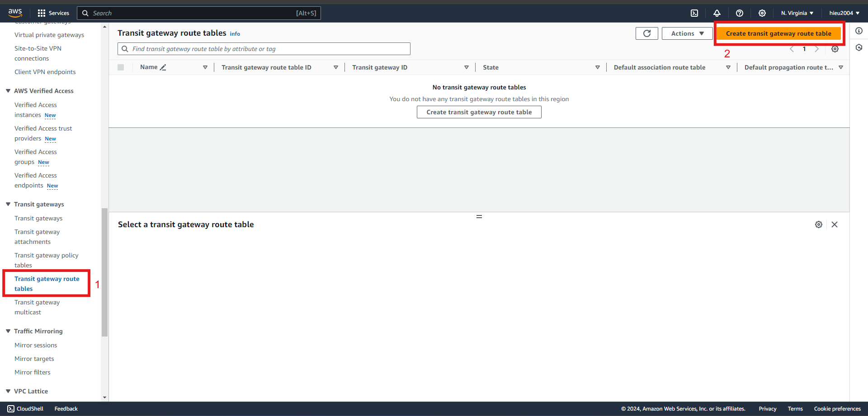Go to the previous page arrow
The height and width of the screenshot is (416, 868).
(792, 49)
